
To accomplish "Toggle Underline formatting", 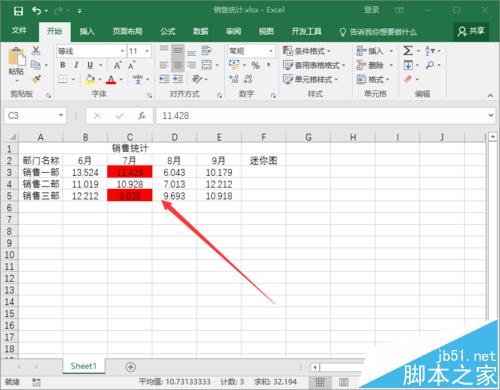I will click(90, 65).
